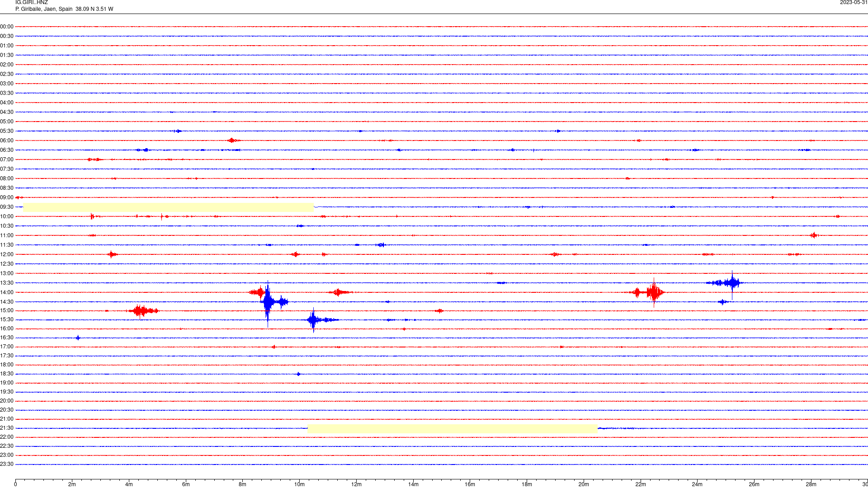This screenshot has height=488, width=868.
Task: Select the 14:00 trace time label
Action: pos(7,292)
